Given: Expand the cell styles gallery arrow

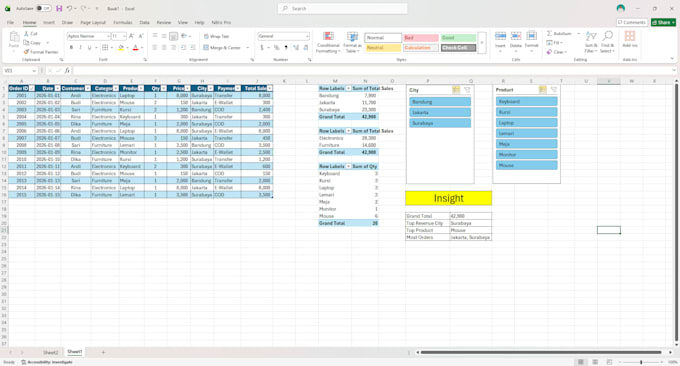Looking at the screenshot, I should (x=481, y=42).
